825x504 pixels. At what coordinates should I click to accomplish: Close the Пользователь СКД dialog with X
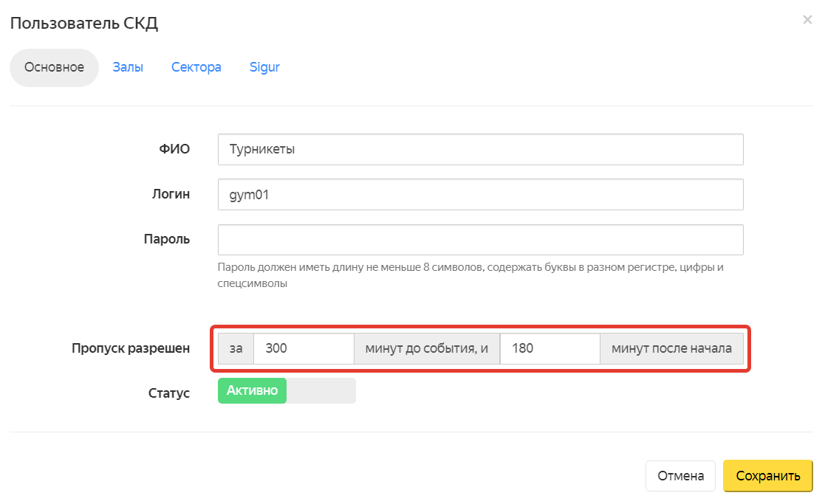tap(807, 21)
